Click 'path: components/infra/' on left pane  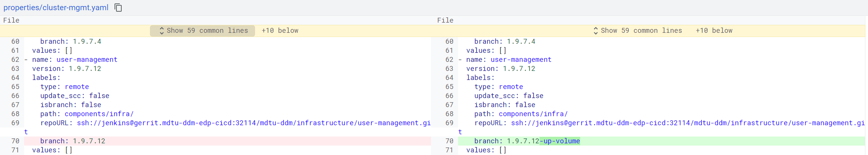pyautogui.click(x=87, y=114)
